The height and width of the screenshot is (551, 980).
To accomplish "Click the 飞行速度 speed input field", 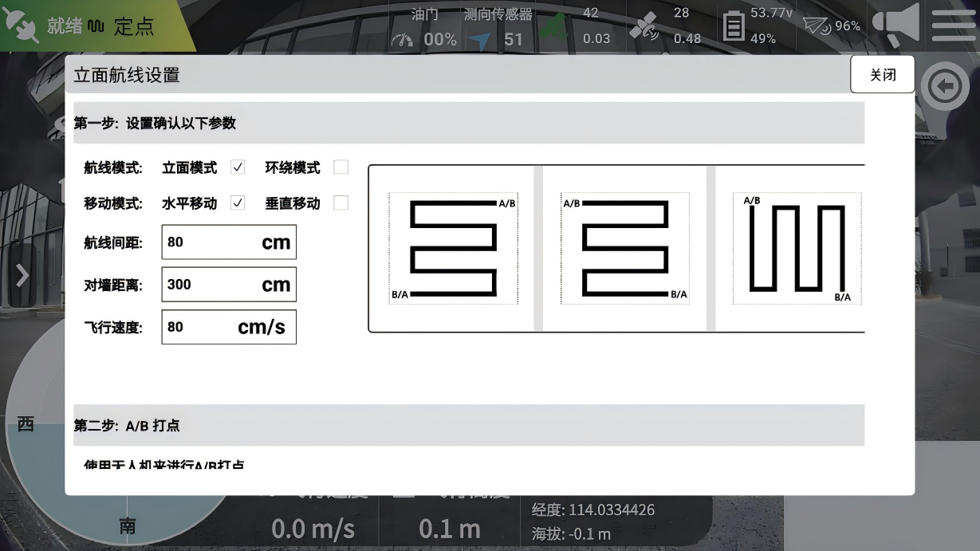I will coord(228,326).
